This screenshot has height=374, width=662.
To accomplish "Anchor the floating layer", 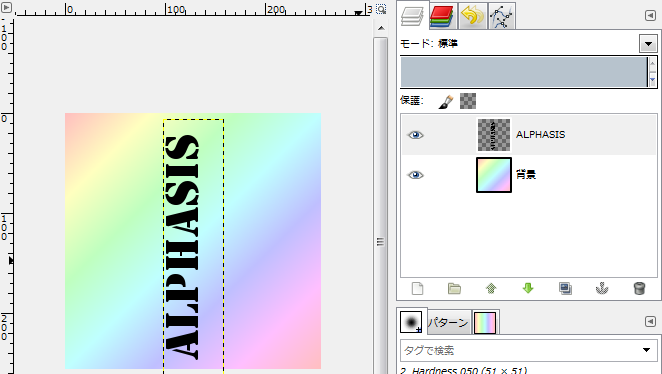I will [602, 289].
